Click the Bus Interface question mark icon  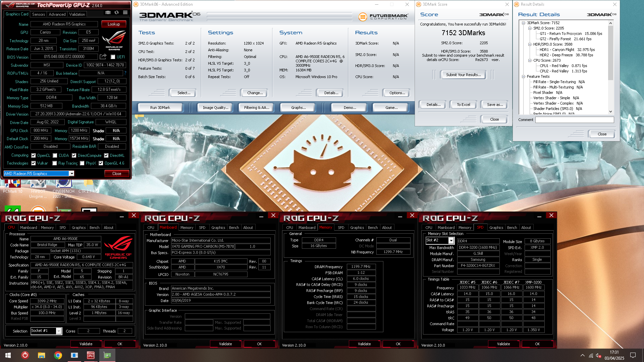pos(125,73)
